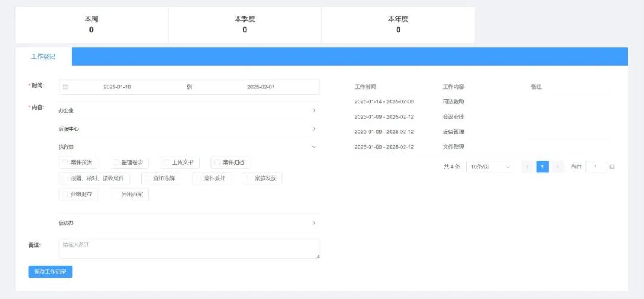Collapse the 执行局 section
The height and width of the screenshot is (299, 644).
click(314, 147)
